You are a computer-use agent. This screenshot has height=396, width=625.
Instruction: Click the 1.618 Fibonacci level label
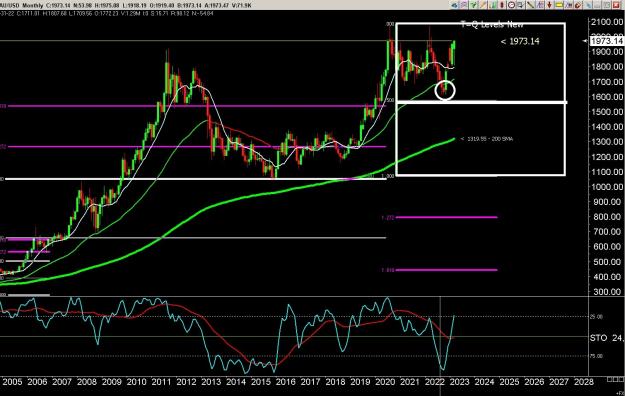point(387,270)
